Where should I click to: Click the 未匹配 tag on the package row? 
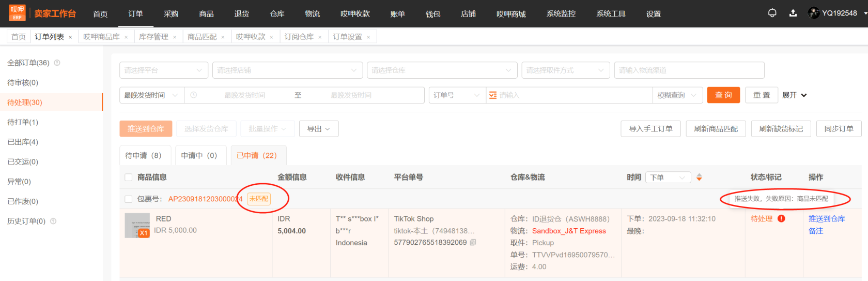pos(259,199)
